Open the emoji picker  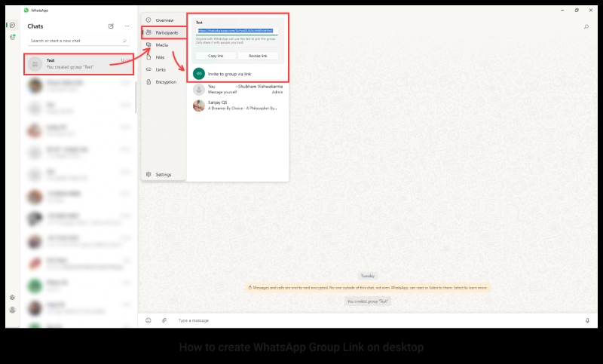pos(148,320)
